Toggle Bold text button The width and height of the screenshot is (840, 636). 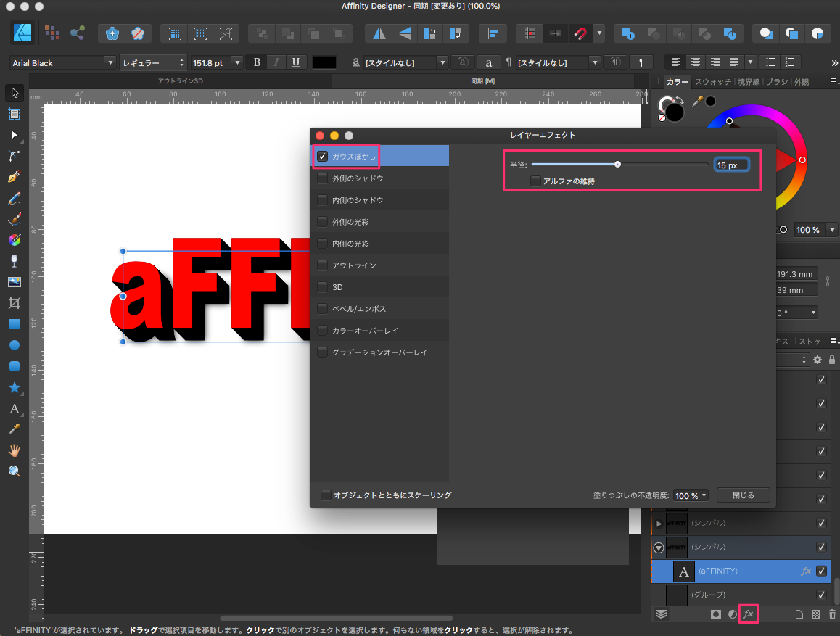tap(257, 62)
